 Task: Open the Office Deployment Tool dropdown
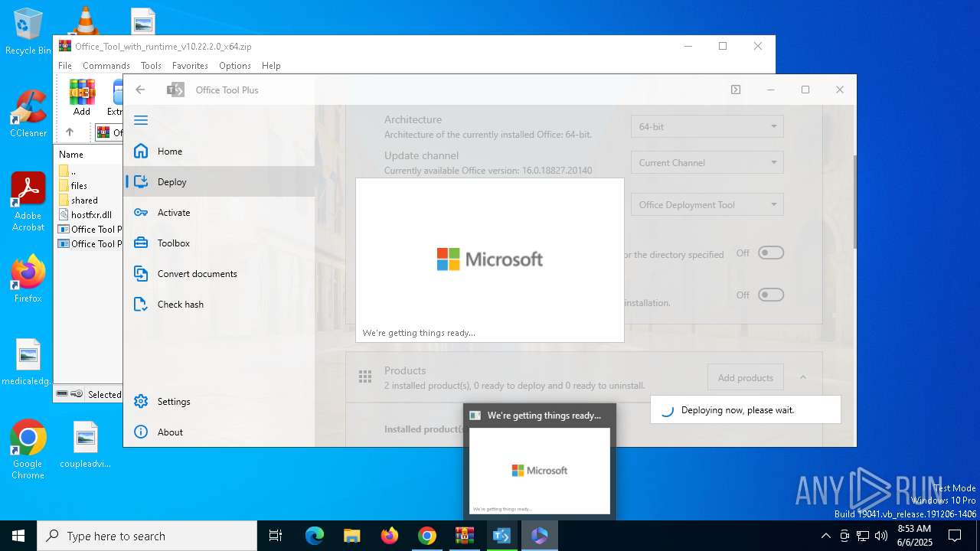707,204
